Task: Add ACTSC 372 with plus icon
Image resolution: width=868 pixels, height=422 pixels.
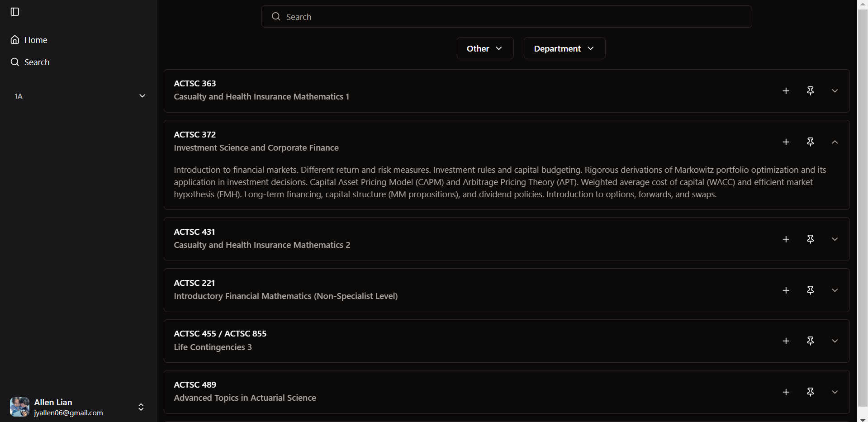Action: click(786, 142)
